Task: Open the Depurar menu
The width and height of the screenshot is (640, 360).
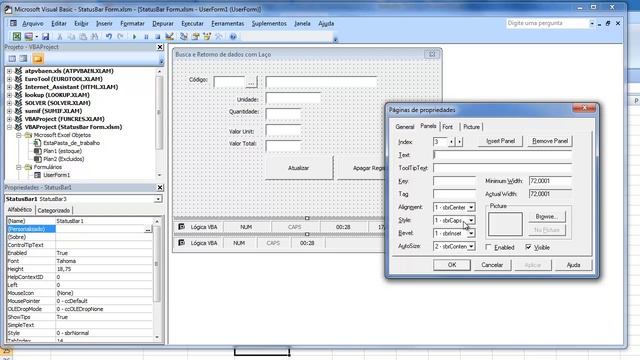Action: [x=163, y=24]
